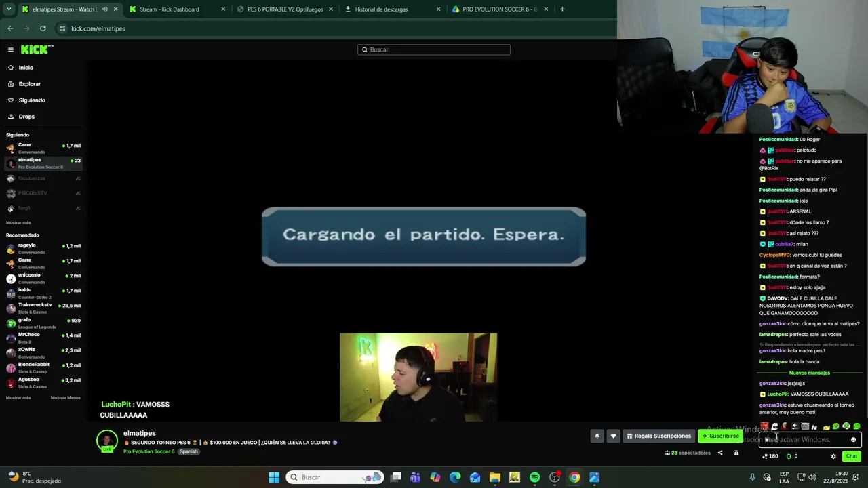Image resolution: width=868 pixels, height=488 pixels.
Task: Click the green Suscribirse button
Action: point(720,436)
